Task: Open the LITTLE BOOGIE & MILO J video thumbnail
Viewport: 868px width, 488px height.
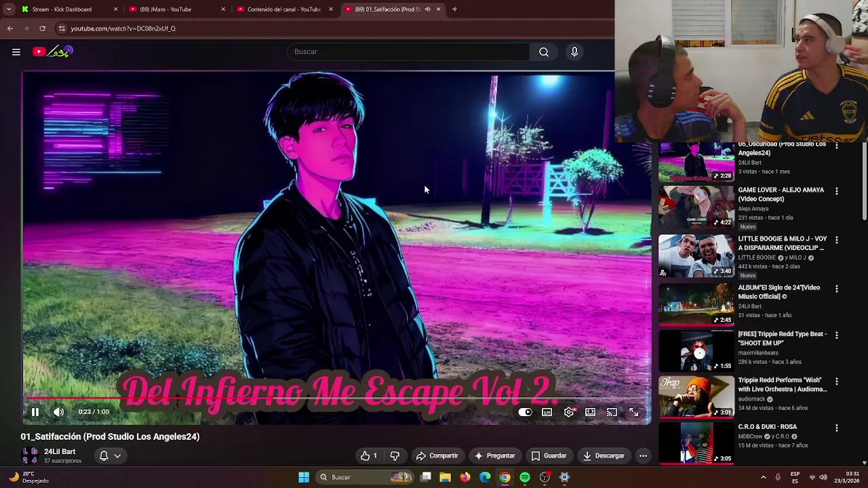Action: [696, 256]
